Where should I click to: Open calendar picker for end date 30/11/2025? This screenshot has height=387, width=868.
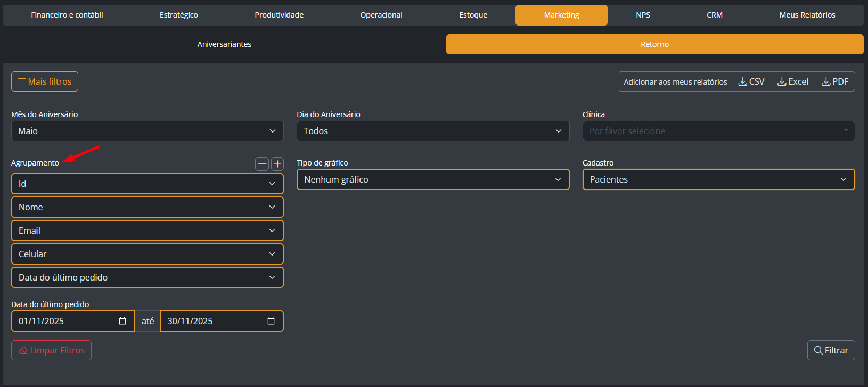(x=271, y=321)
